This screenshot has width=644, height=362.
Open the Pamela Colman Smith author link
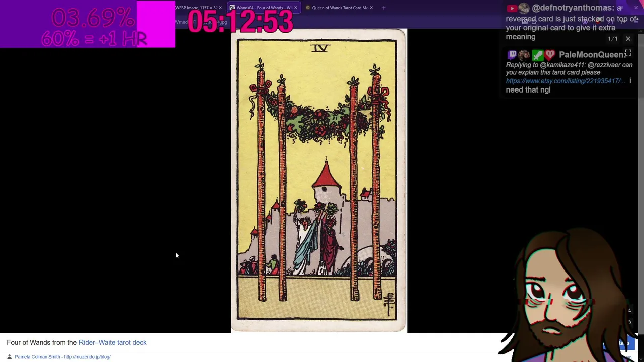tap(62, 357)
